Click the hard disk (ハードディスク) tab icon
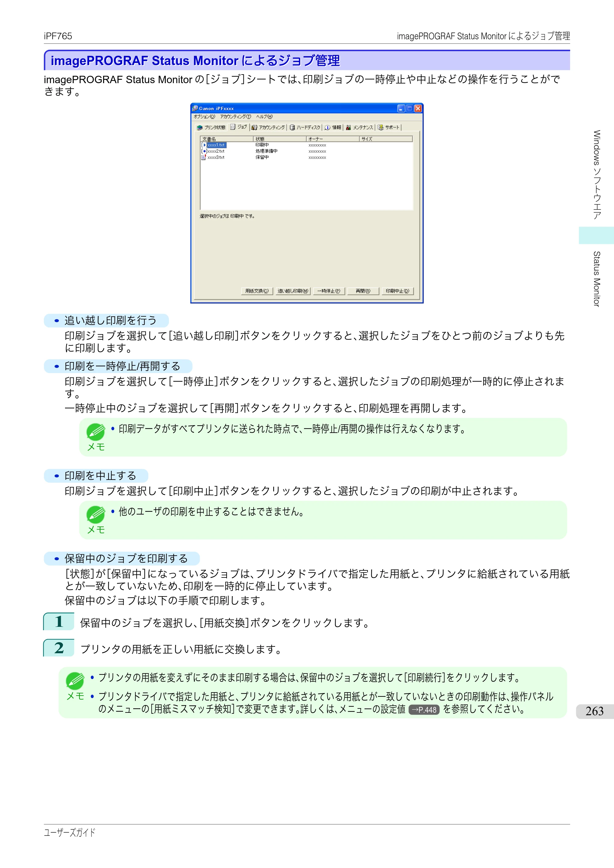This screenshot has width=614, height=868. click(x=292, y=128)
